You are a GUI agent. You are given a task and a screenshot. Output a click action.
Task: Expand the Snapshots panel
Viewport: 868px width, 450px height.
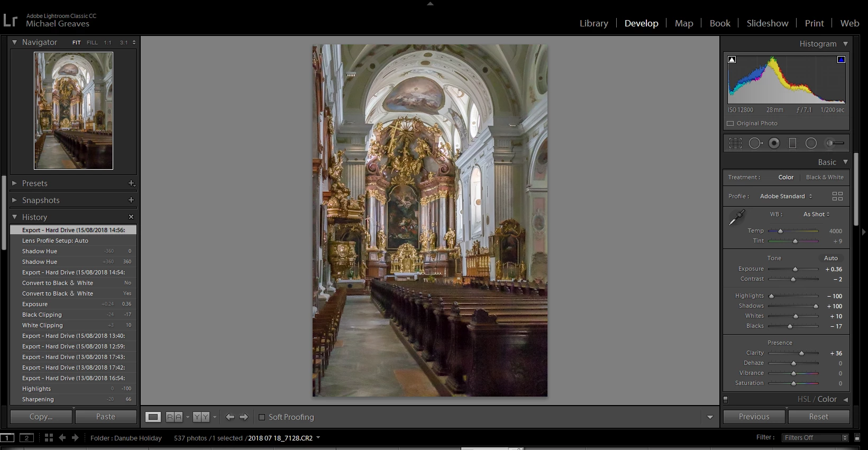(x=14, y=200)
